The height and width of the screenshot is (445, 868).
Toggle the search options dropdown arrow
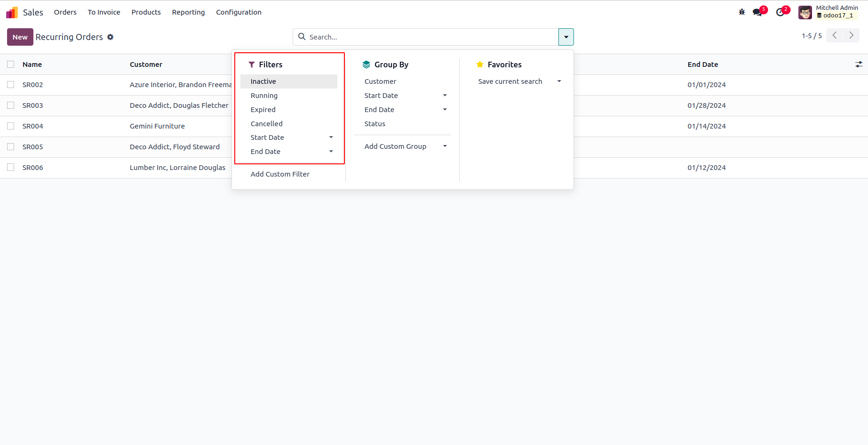[566, 37]
